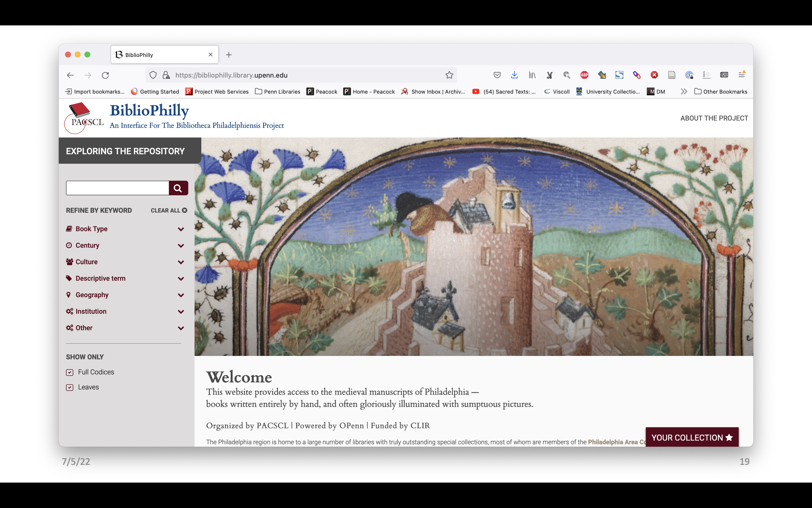The height and width of the screenshot is (508, 812).
Task: Click the scissors-like extension icon
Action: click(x=550, y=75)
